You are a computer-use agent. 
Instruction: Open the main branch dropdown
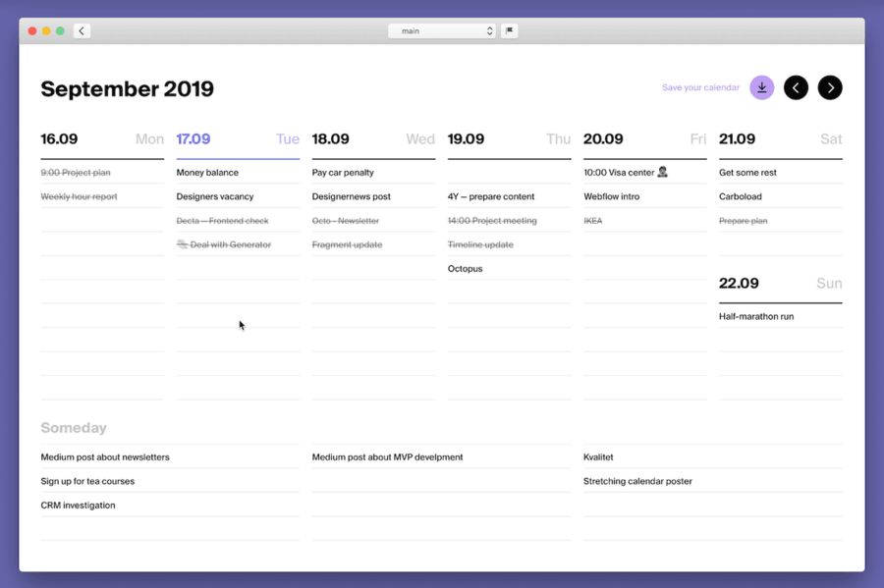[x=442, y=31]
